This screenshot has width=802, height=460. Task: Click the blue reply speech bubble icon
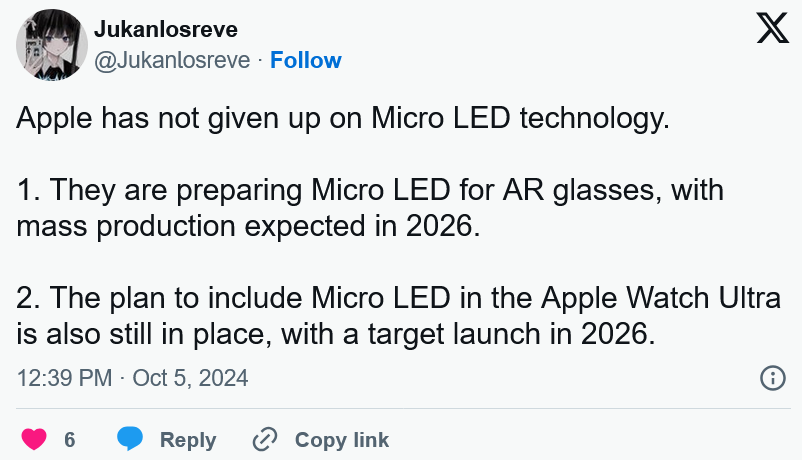click(130, 439)
